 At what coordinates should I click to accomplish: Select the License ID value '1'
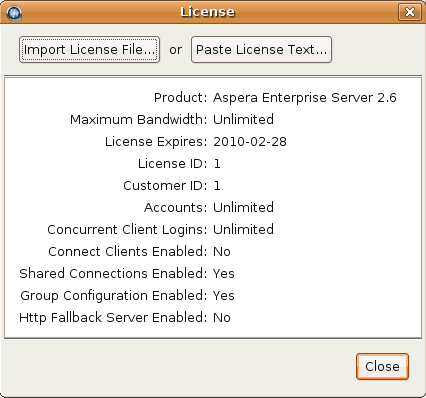[x=217, y=164]
